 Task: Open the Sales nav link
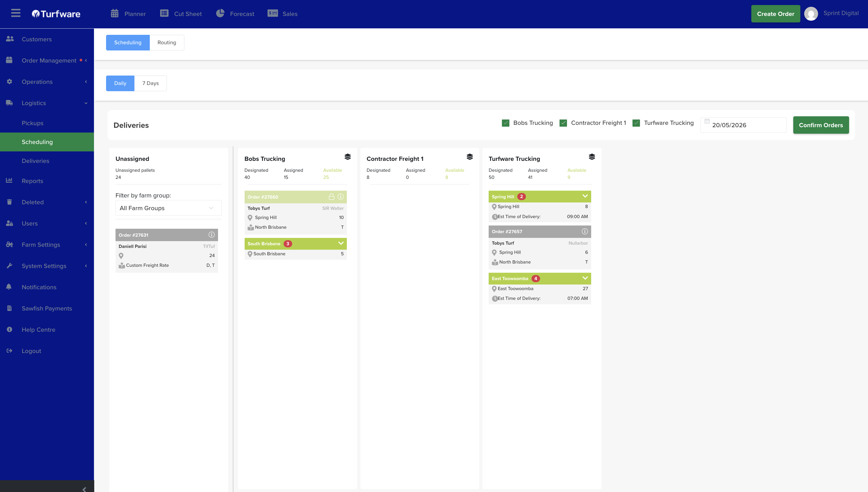(290, 14)
